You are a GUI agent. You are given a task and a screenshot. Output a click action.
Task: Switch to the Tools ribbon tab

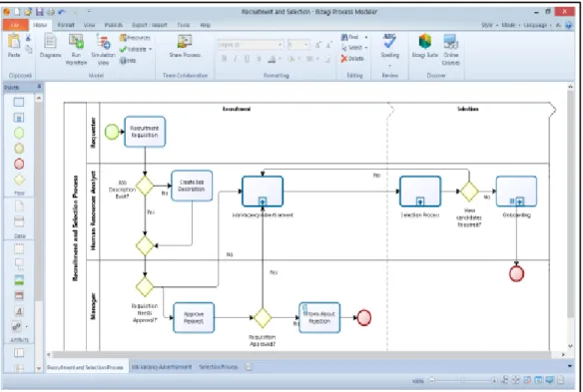[x=183, y=25]
